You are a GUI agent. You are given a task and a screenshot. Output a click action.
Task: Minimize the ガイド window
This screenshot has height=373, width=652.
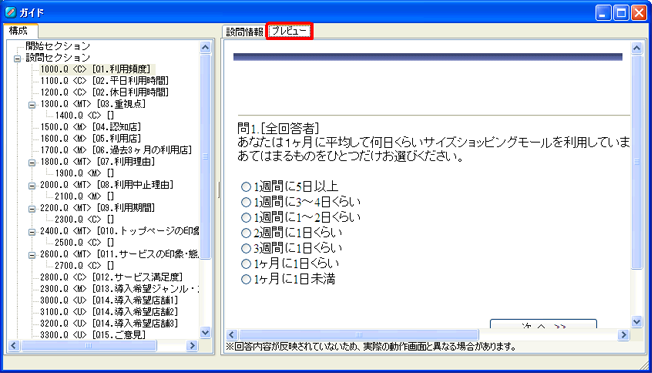pos(603,13)
